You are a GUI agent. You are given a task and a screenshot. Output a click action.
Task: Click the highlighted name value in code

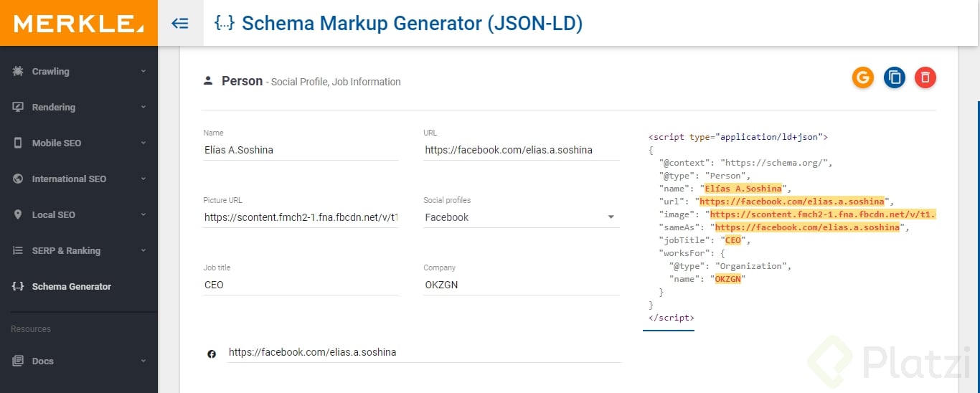tap(743, 189)
